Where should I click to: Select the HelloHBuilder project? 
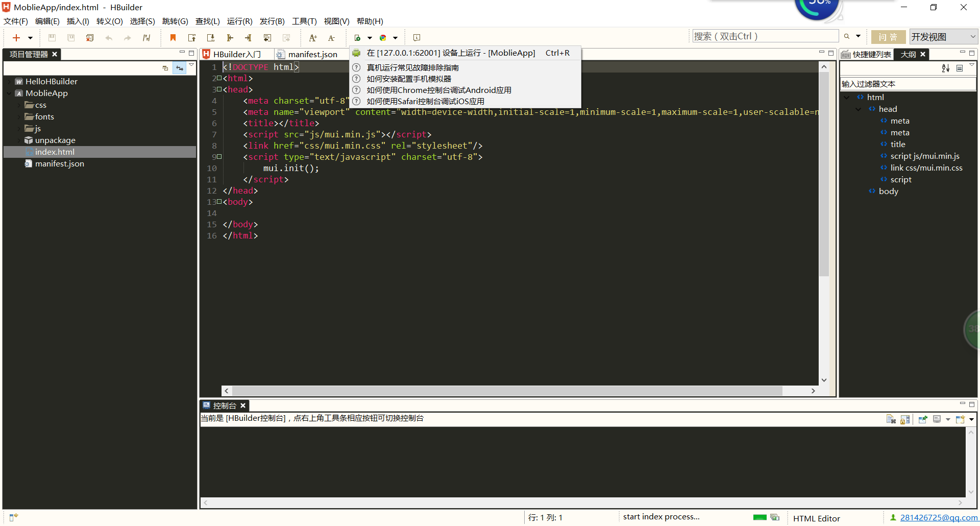pyautogui.click(x=52, y=81)
